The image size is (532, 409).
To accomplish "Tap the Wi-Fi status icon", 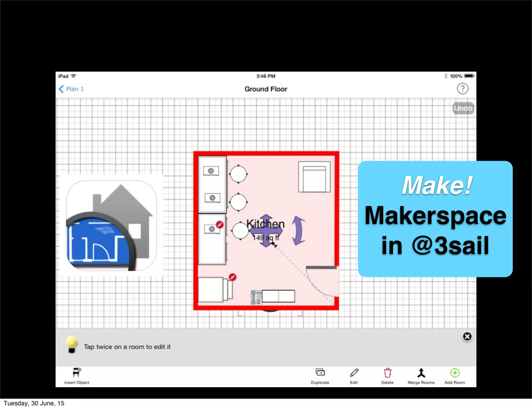I will tap(74, 76).
